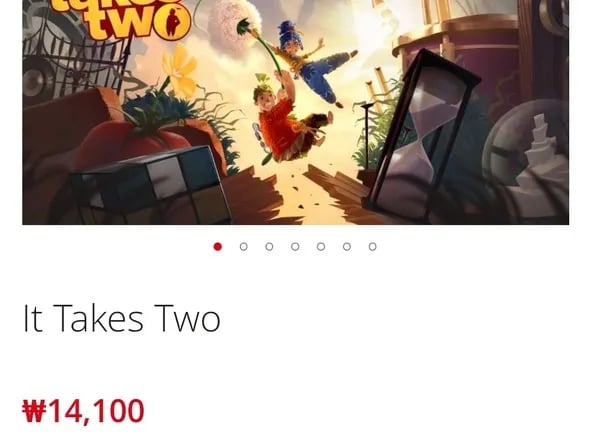Click the white dandelion puff

tap(233, 23)
